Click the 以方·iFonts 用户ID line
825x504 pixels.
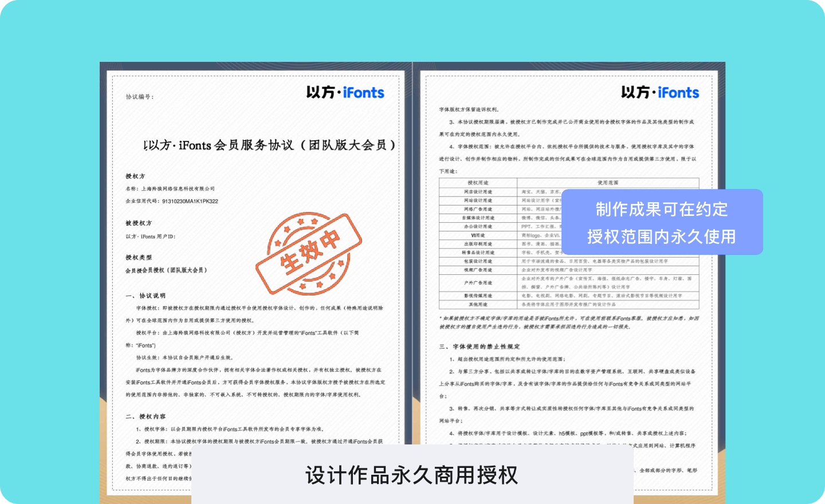[151, 237]
